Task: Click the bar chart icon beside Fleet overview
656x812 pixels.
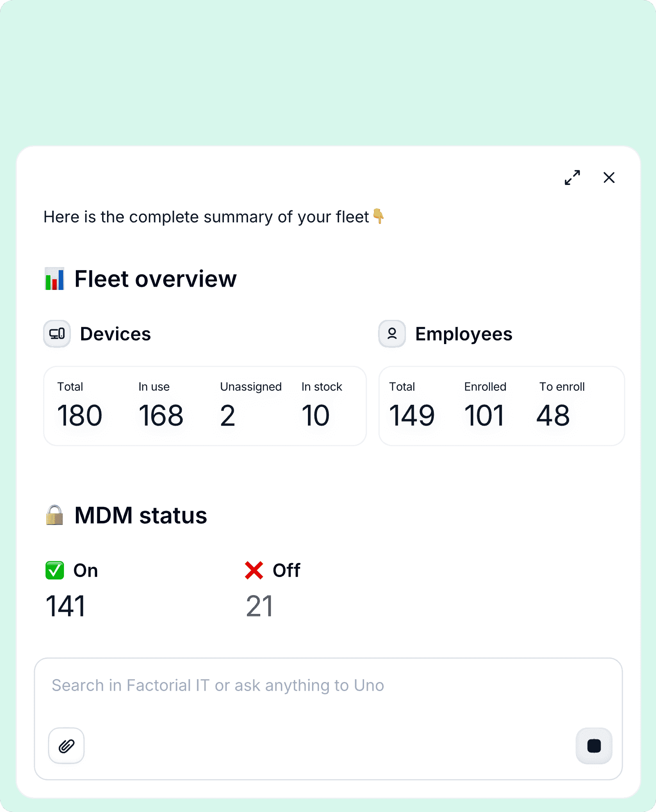Action: (55, 279)
